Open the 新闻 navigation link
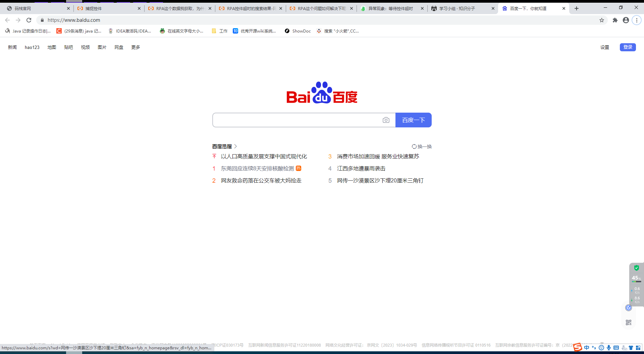 coord(12,47)
